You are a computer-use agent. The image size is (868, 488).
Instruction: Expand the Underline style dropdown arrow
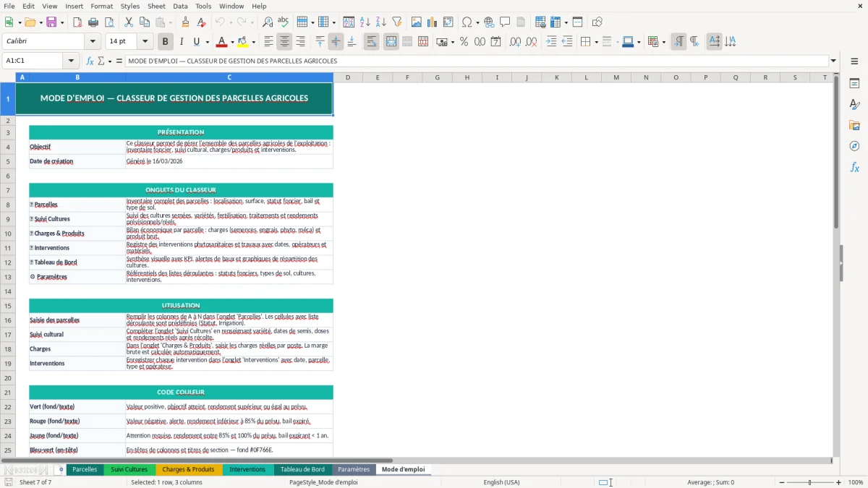(207, 42)
